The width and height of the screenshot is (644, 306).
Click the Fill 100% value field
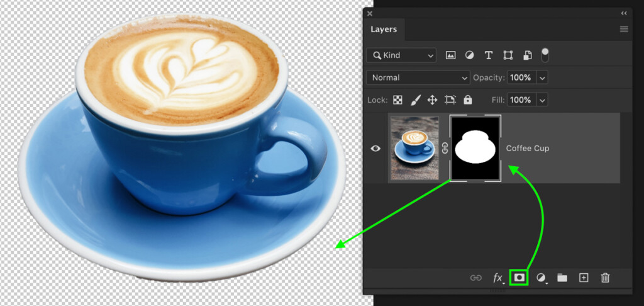coord(521,100)
